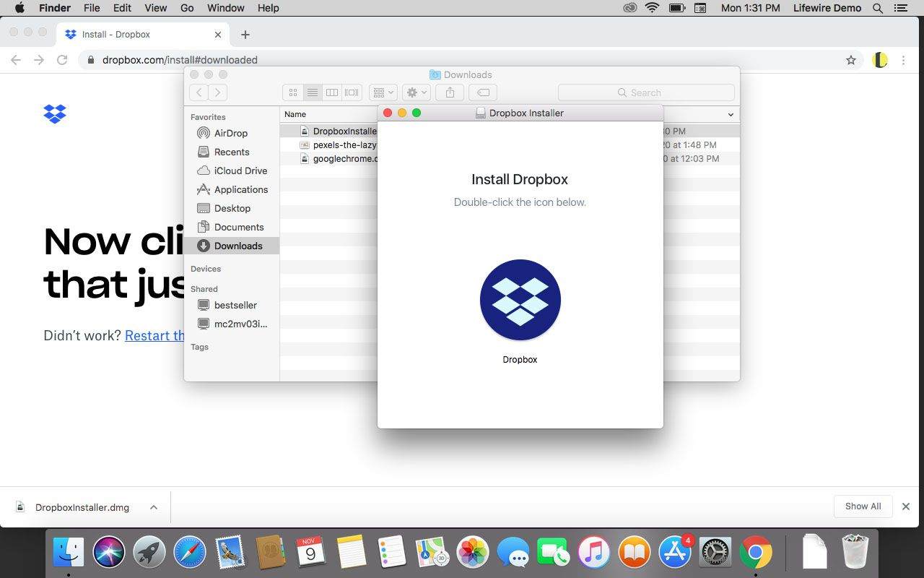Select column view in the Finder toolbar
The image size is (924, 578).
point(332,92)
